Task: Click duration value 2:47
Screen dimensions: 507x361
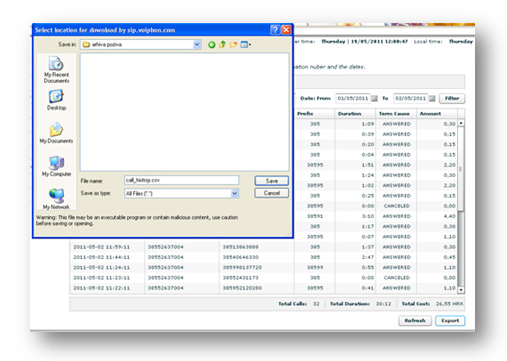Action: coord(368,257)
